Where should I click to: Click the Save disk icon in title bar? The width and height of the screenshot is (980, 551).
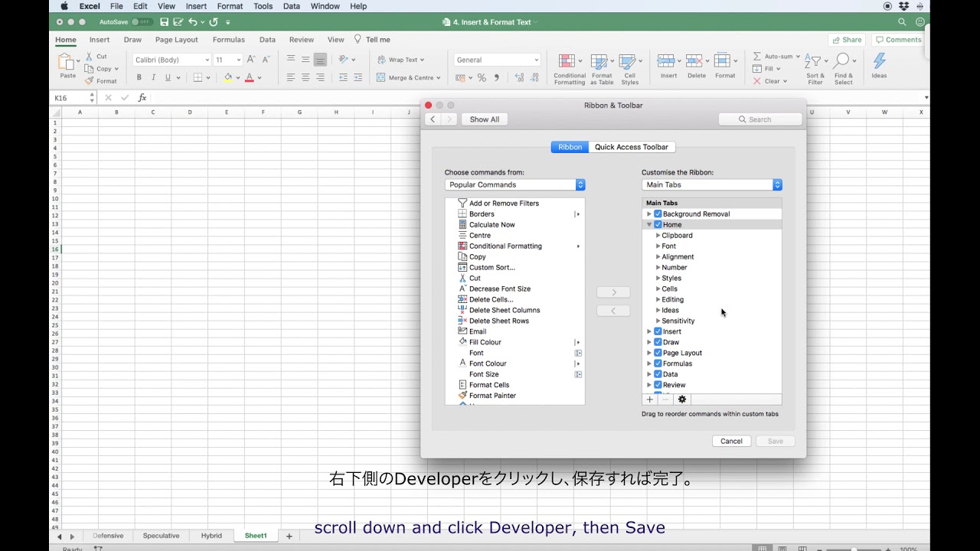(x=164, y=22)
